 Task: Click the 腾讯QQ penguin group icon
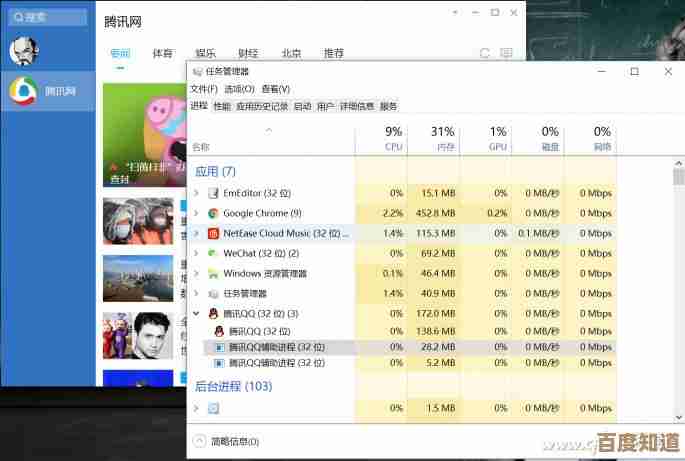(x=213, y=314)
